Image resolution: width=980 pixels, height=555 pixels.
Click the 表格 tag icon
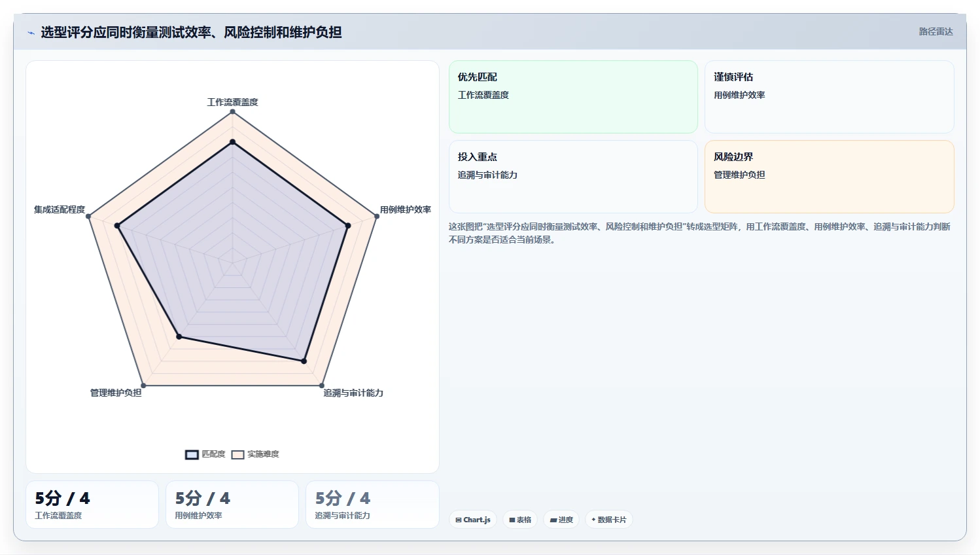pos(512,520)
